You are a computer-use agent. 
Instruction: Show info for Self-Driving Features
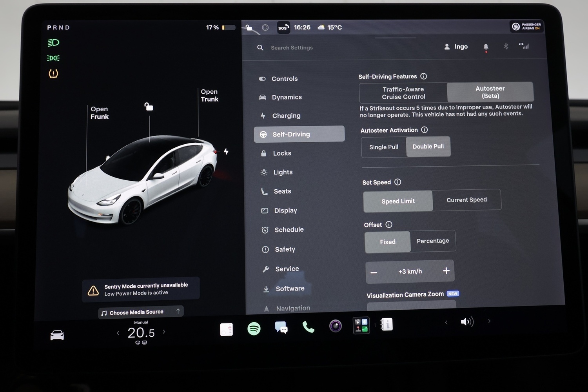click(x=424, y=76)
